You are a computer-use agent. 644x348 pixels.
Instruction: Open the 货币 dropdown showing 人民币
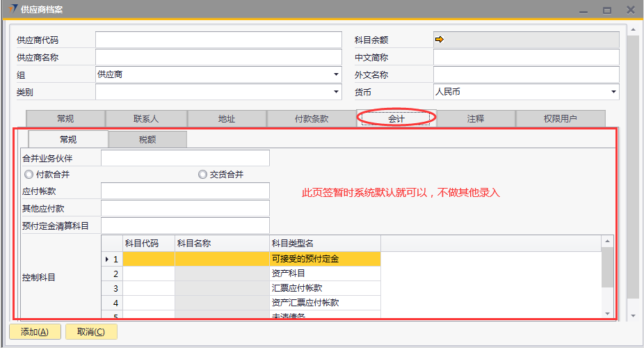(x=613, y=92)
